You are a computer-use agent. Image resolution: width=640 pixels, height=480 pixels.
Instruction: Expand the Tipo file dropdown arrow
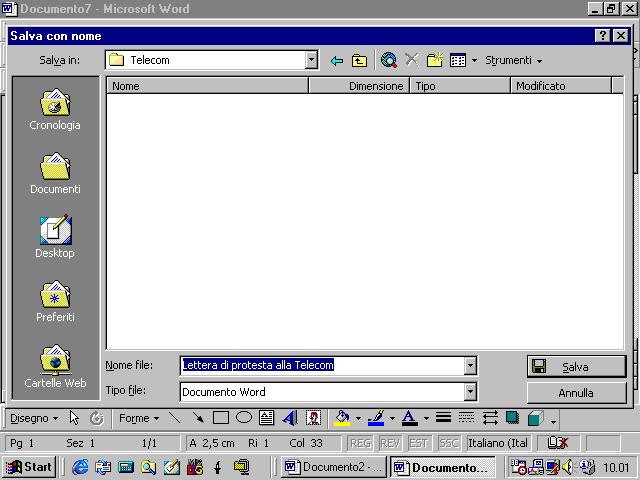pos(470,392)
